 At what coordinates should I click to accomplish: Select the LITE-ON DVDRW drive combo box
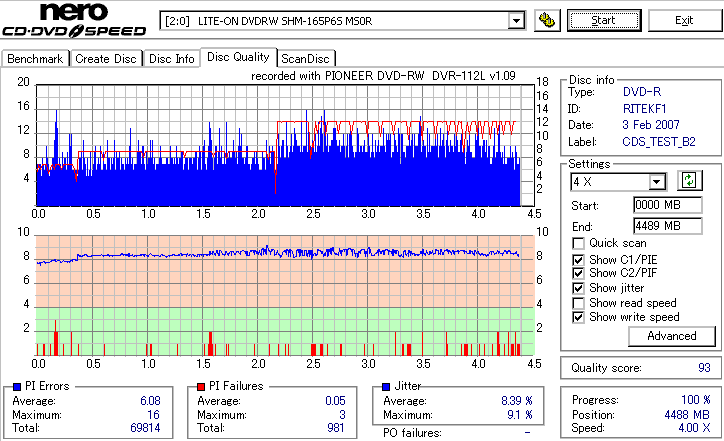coord(342,21)
